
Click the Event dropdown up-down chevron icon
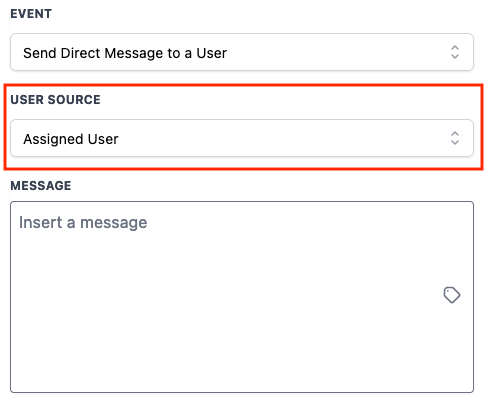[x=455, y=52]
